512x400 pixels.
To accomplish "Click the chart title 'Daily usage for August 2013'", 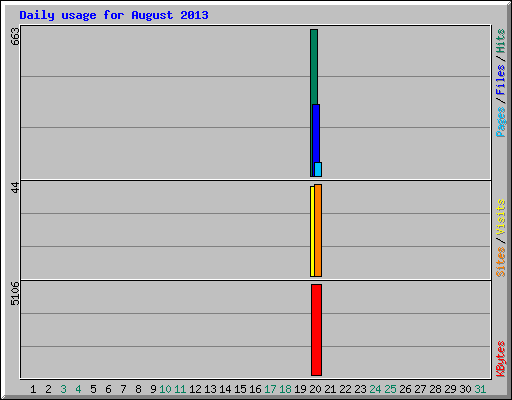I will pyautogui.click(x=114, y=15).
